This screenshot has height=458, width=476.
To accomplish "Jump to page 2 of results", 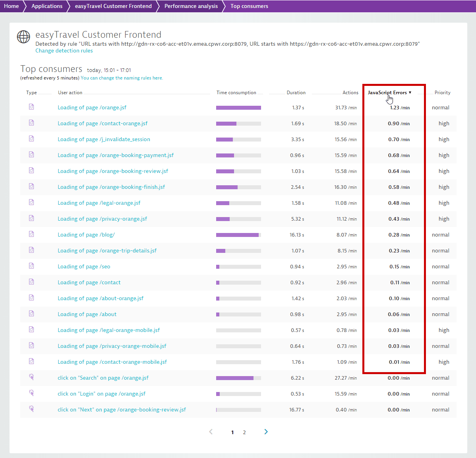I will [244, 432].
